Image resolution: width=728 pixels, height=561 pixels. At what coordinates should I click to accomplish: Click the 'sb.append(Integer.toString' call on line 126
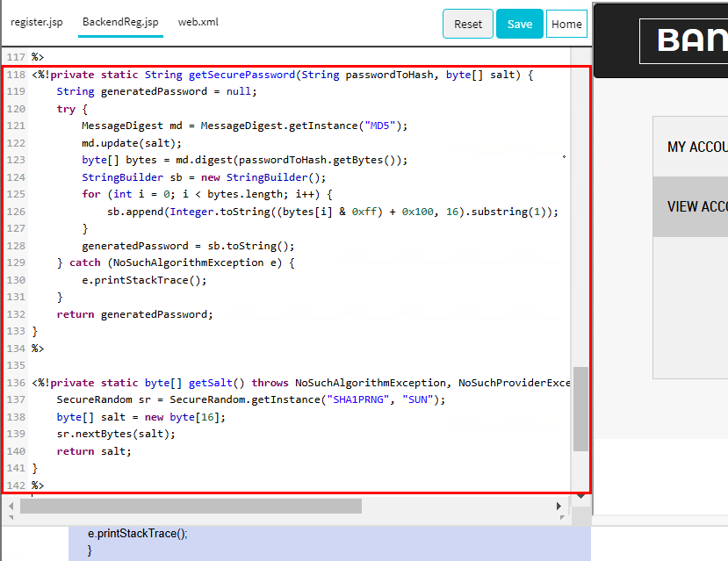pyautogui.click(x=189, y=212)
